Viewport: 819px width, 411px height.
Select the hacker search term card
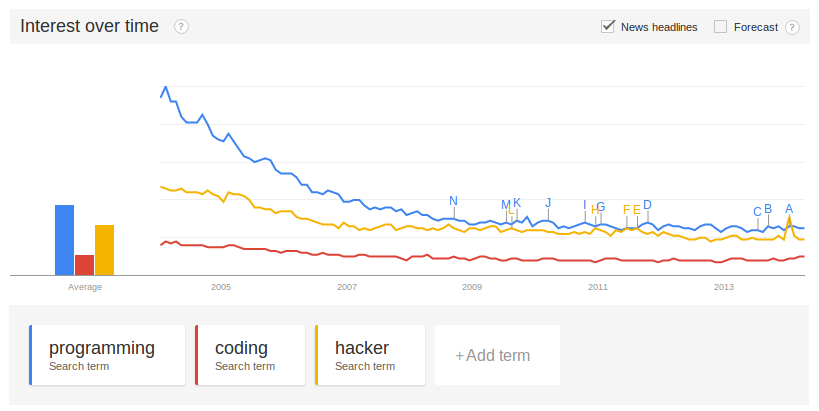click(370, 355)
